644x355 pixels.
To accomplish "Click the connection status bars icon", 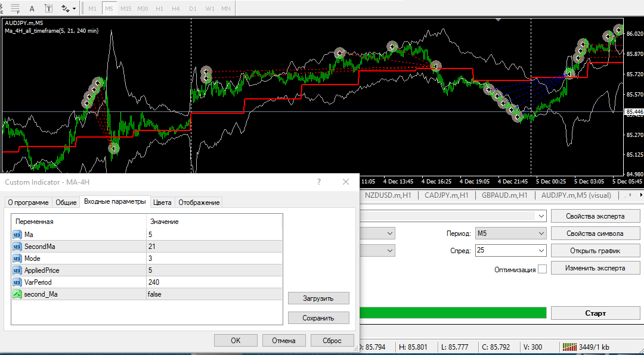I will (x=570, y=346).
